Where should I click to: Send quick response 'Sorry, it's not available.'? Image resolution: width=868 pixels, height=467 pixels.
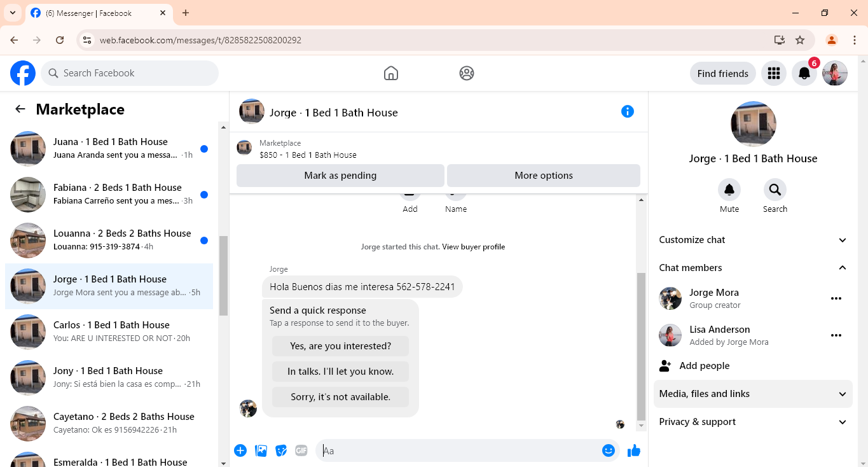tap(340, 397)
